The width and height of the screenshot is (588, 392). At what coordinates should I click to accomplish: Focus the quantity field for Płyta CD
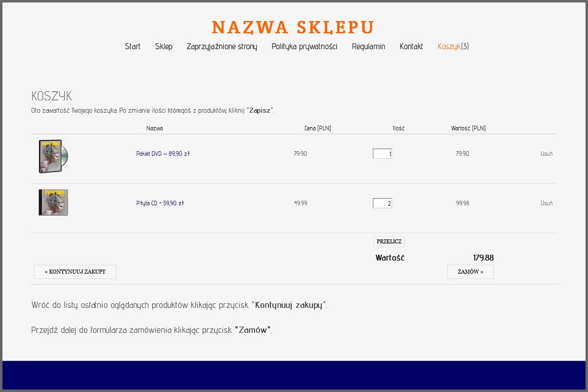pyautogui.click(x=382, y=203)
